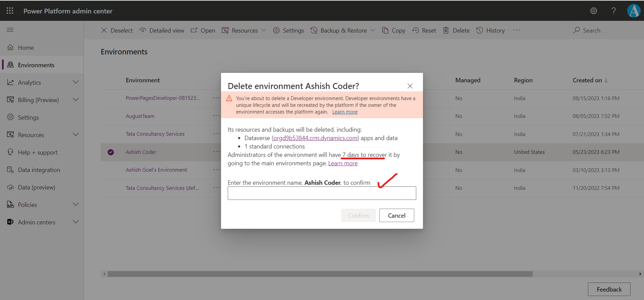Expand the Policies navigation section
Viewport: 644px width, 300px height.
(76, 205)
